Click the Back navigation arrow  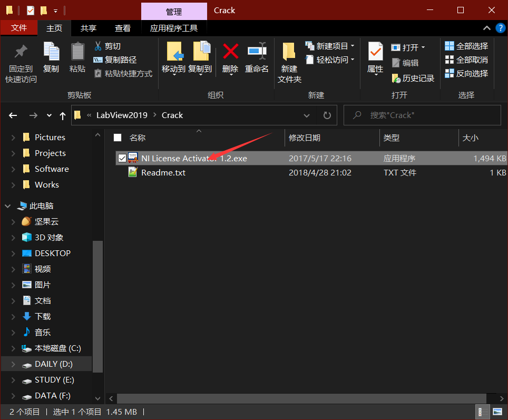click(x=13, y=115)
